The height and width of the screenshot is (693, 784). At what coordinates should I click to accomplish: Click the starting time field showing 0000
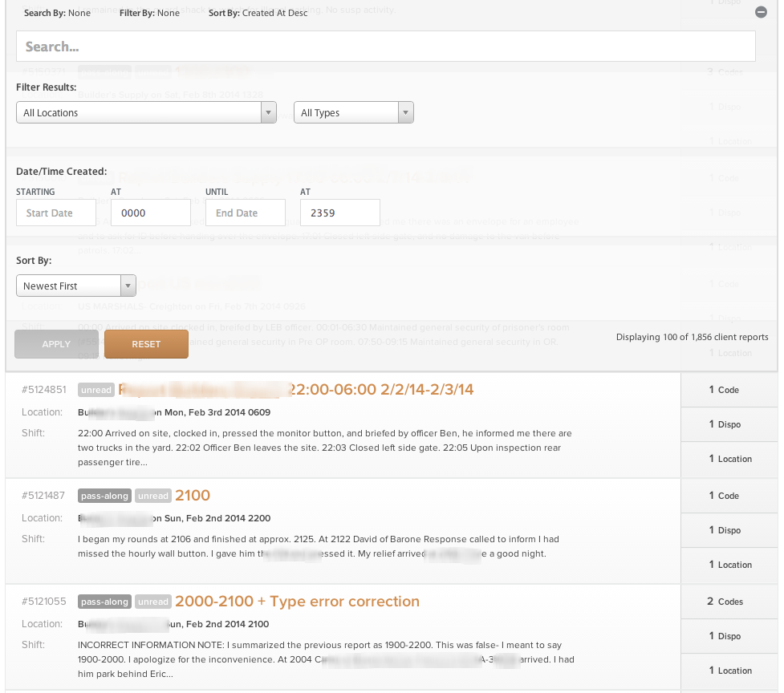point(151,213)
